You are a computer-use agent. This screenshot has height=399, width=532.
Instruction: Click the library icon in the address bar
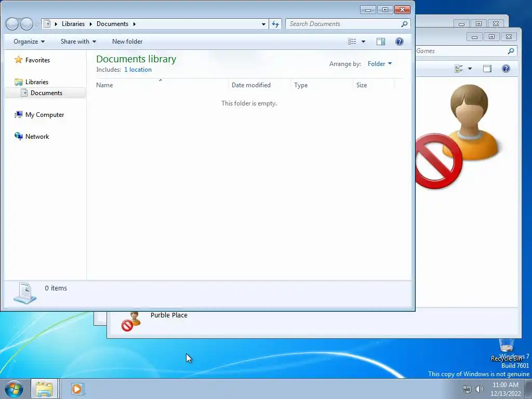click(x=47, y=24)
